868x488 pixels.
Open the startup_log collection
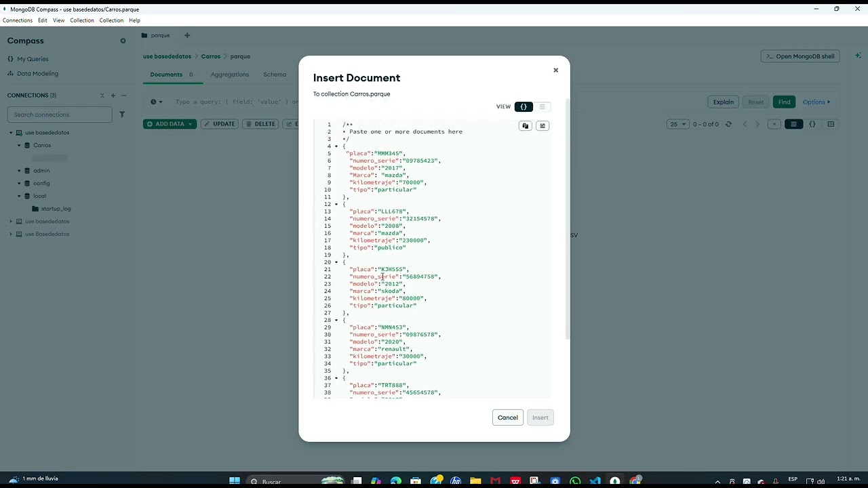pos(56,209)
